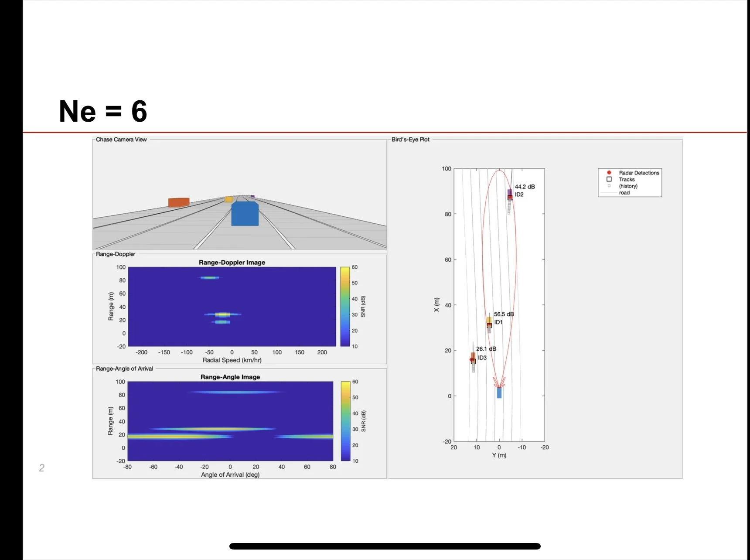Click the "Tracks" legend entry
Viewport: 750px width, 560px height.
click(x=621, y=179)
